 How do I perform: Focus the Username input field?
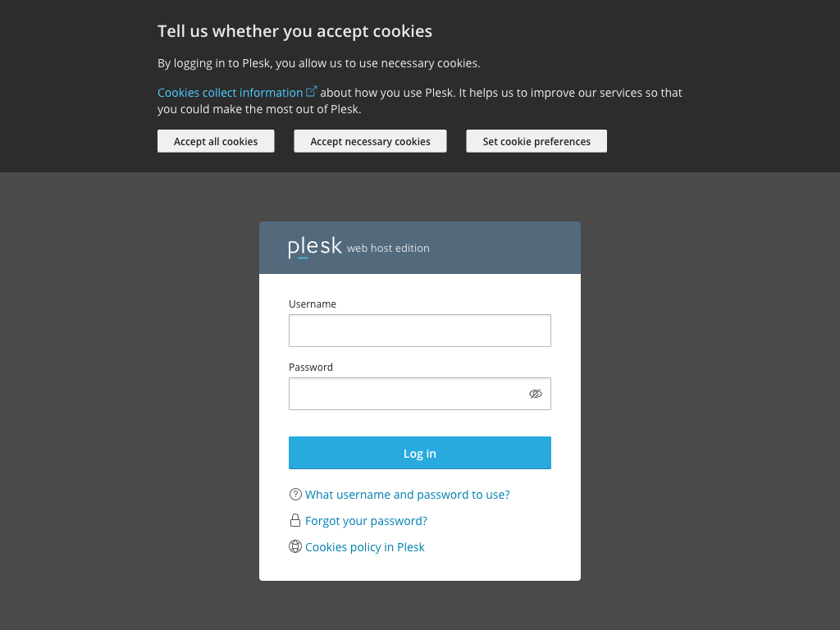419,331
